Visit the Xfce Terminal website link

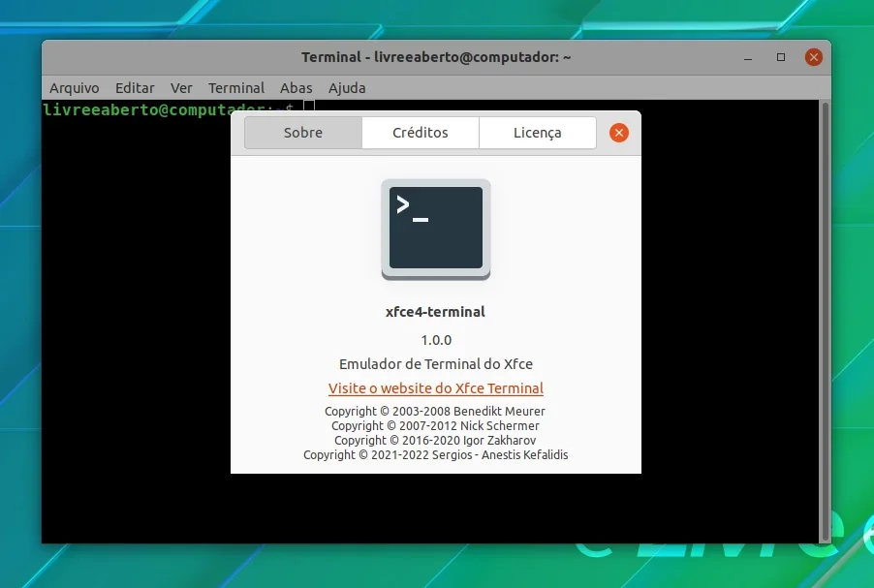[436, 388]
